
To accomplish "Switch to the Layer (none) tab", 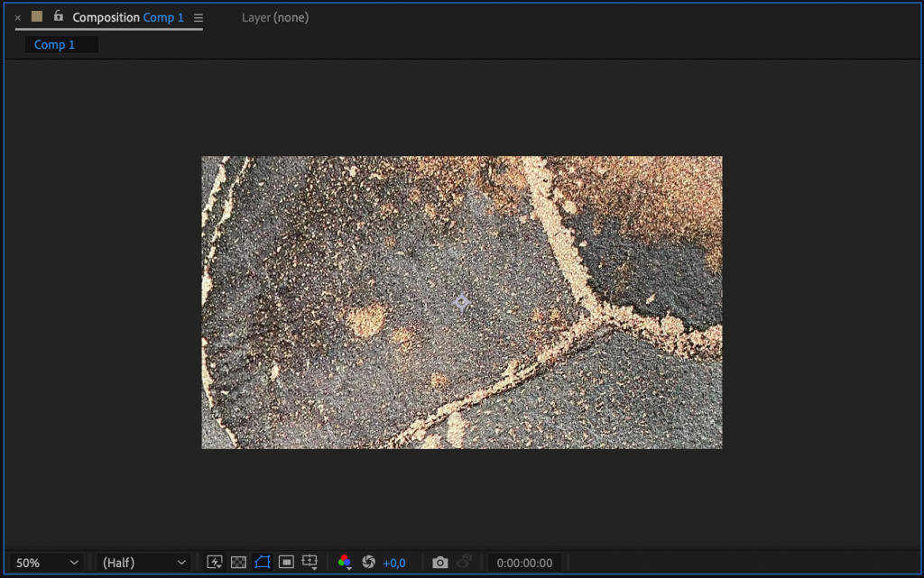I will click(x=274, y=17).
